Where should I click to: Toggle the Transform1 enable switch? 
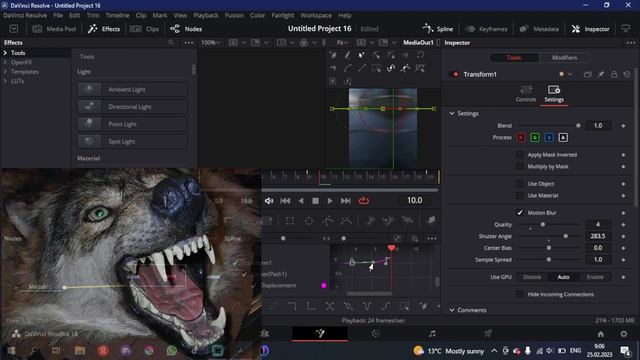pos(454,74)
